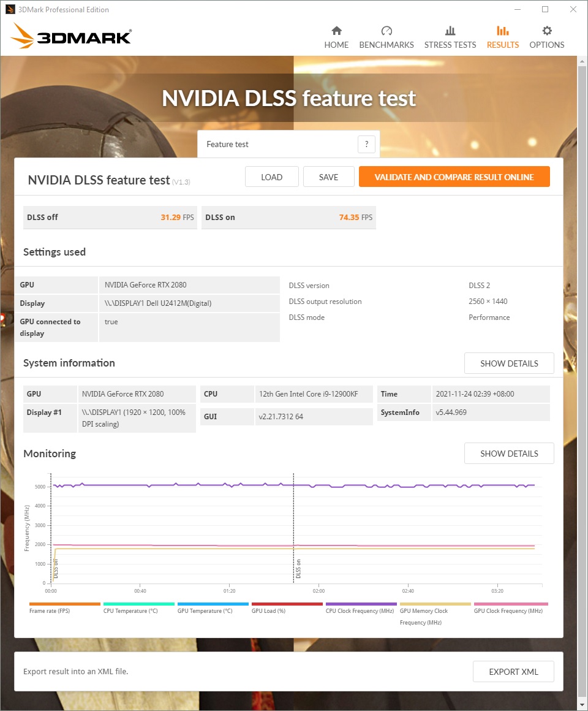Click the LOAD button
This screenshot has height=711, width=588.
tap(272, 177)
